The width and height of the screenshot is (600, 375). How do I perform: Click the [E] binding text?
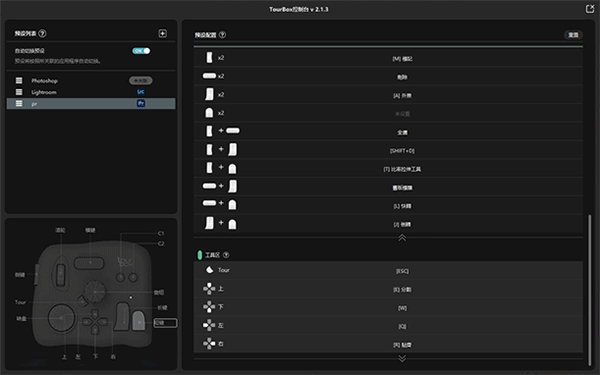click(x=403, y=290)
